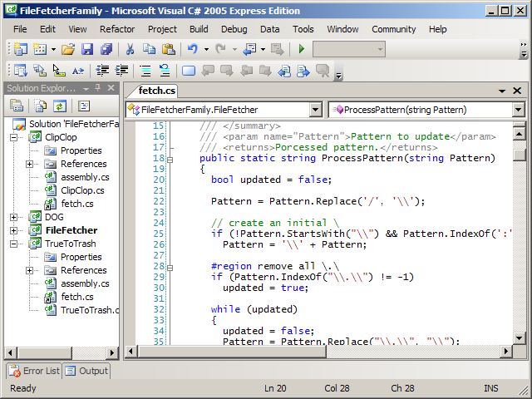Image resolution: width=532 pixels, height=399 pixels.
Task: Open the Community menu
Action: [393, 29]
